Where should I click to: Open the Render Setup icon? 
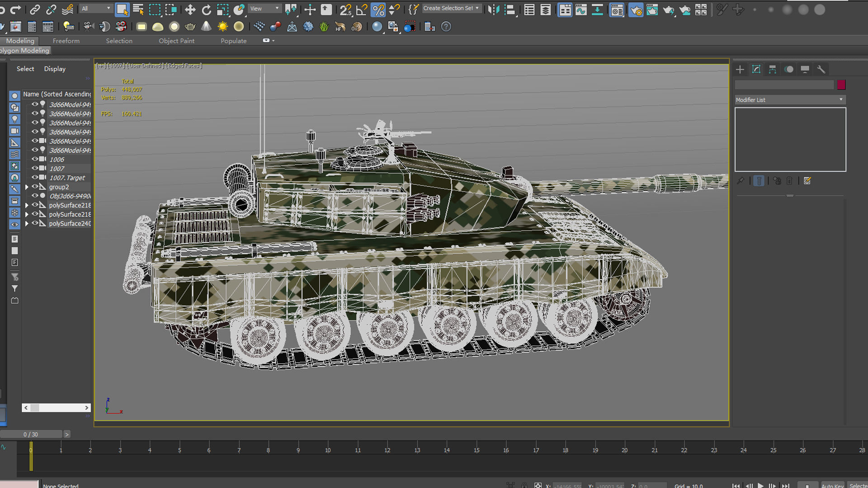[x=637, y=10]
